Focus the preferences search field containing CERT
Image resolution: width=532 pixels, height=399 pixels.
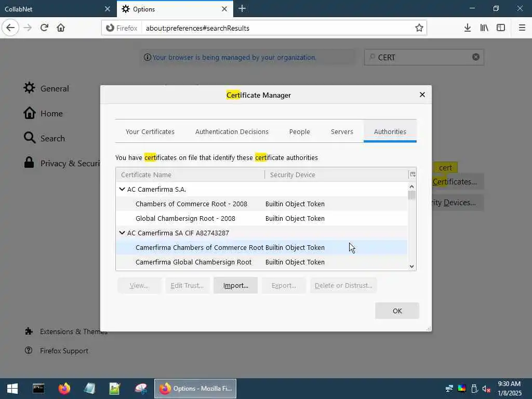pos(424,57)
